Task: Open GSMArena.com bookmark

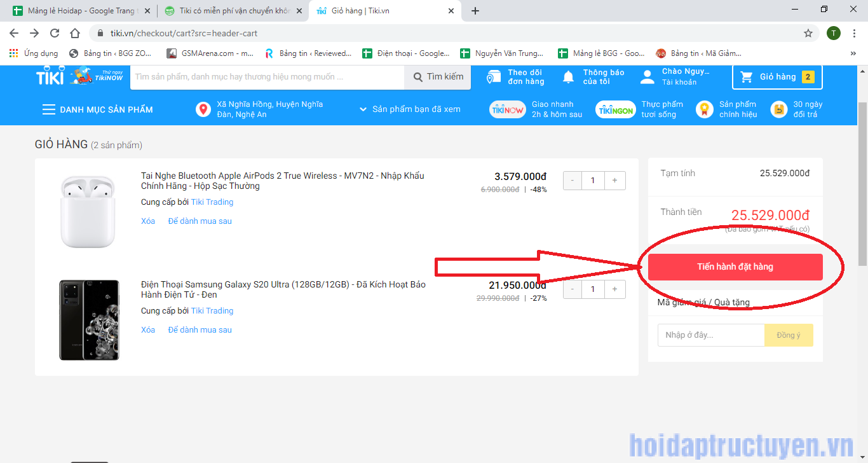Action: 210,53
